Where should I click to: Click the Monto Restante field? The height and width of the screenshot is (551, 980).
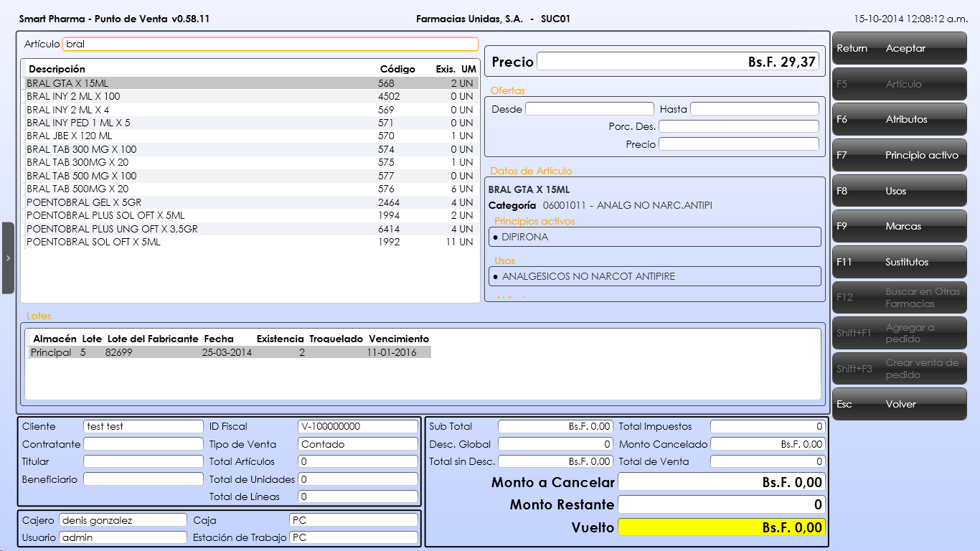[x=722, y=504]
